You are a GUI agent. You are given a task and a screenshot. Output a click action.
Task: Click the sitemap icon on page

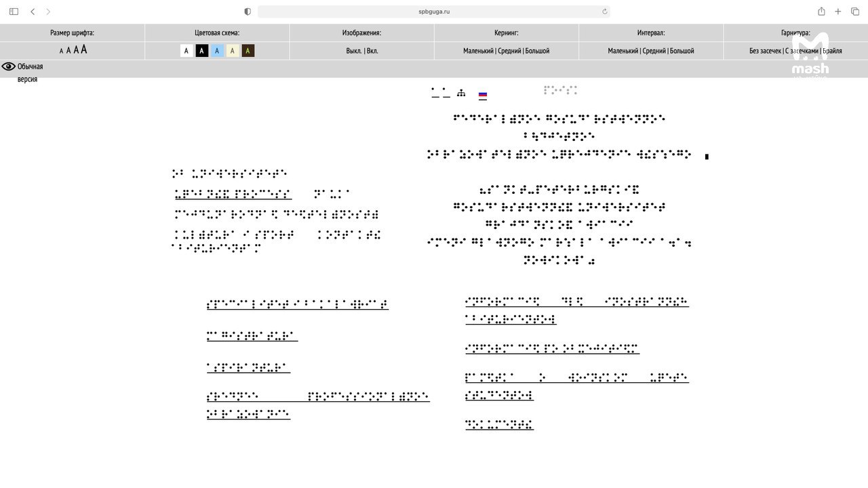tap(461, 94)
